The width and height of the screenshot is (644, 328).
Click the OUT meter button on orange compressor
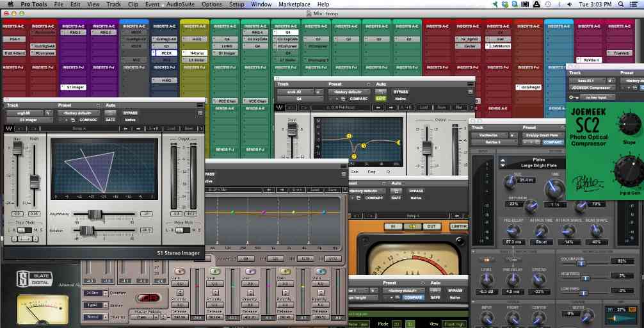tap(431, 227)
